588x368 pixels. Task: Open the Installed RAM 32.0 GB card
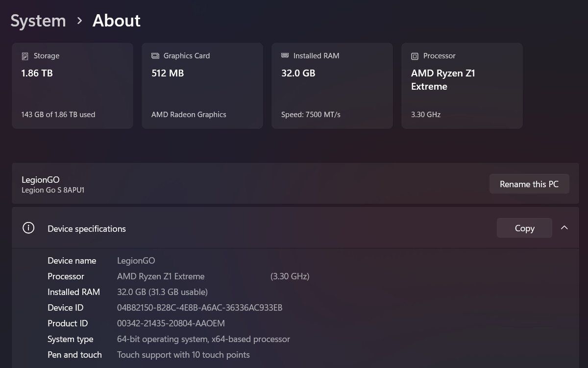[332, 86]
